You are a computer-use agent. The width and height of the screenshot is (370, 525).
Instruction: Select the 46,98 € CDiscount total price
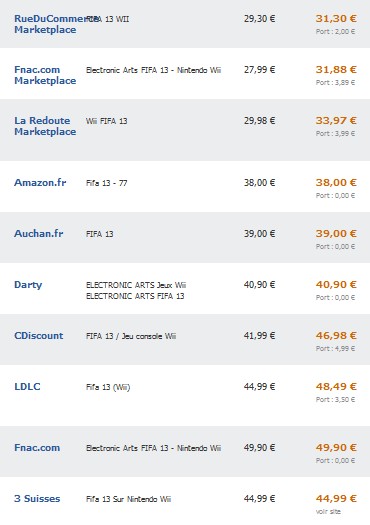(336, 335)
